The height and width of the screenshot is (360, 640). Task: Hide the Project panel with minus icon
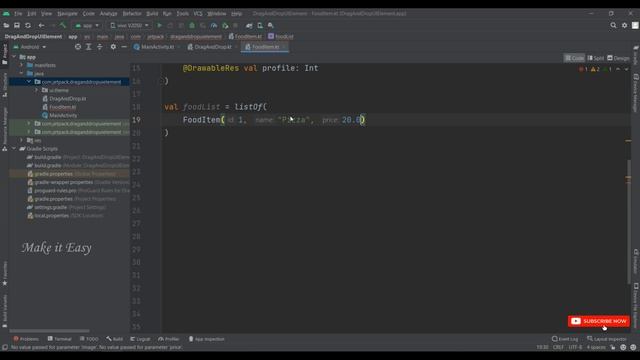(124, 47)
